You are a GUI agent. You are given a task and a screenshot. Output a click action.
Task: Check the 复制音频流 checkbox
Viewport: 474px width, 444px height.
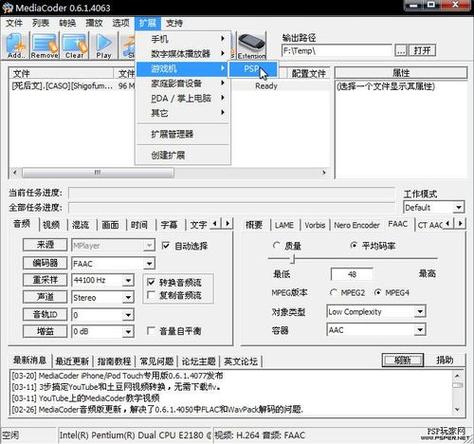(x=151, y=295)
